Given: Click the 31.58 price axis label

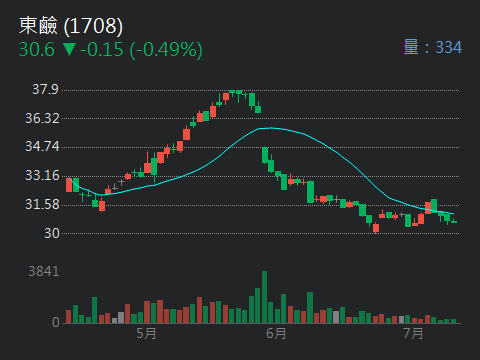Looking at the screenshot, I should [x=42, y=204].
